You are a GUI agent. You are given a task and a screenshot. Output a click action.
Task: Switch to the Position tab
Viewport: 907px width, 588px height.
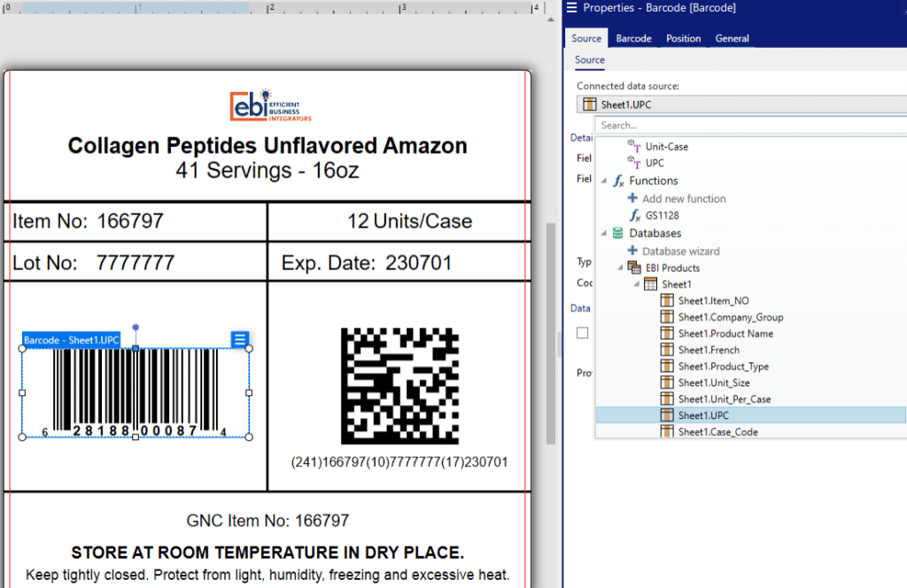point(683,38)
